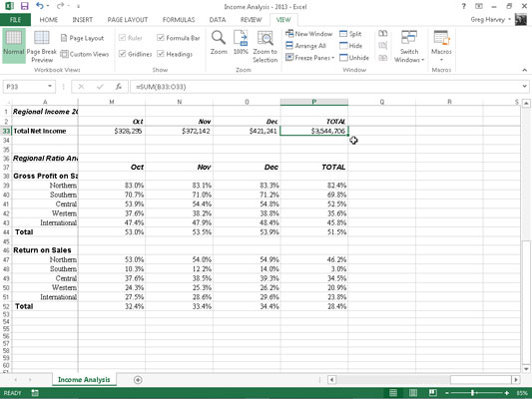Image resolution: width=532 pixels, height=399 pixels.
Task: Click the Save icon in title bar
Action: [24, 6]
